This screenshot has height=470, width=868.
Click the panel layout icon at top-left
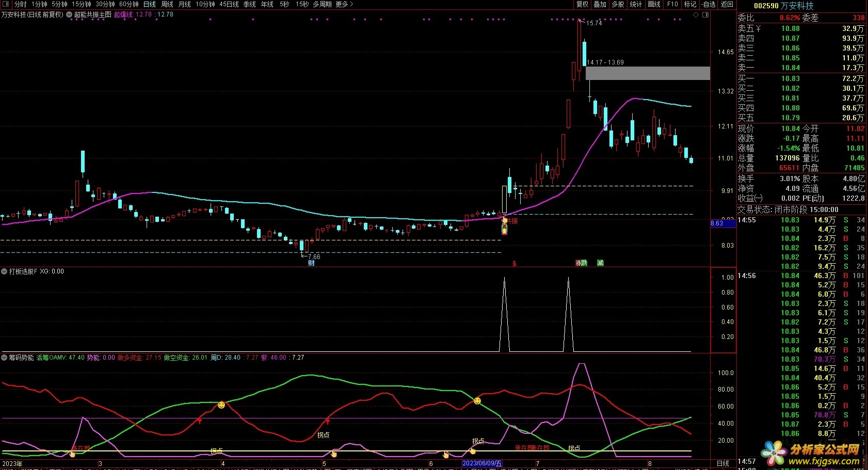click(x=6, y=4)
